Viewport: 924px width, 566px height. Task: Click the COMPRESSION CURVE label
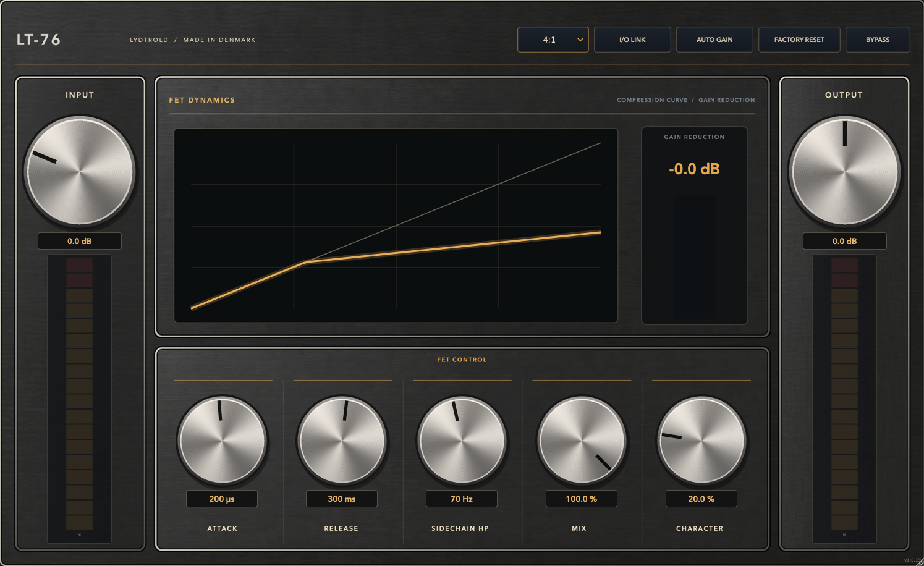pyautogui.click(x=652, y=100)
